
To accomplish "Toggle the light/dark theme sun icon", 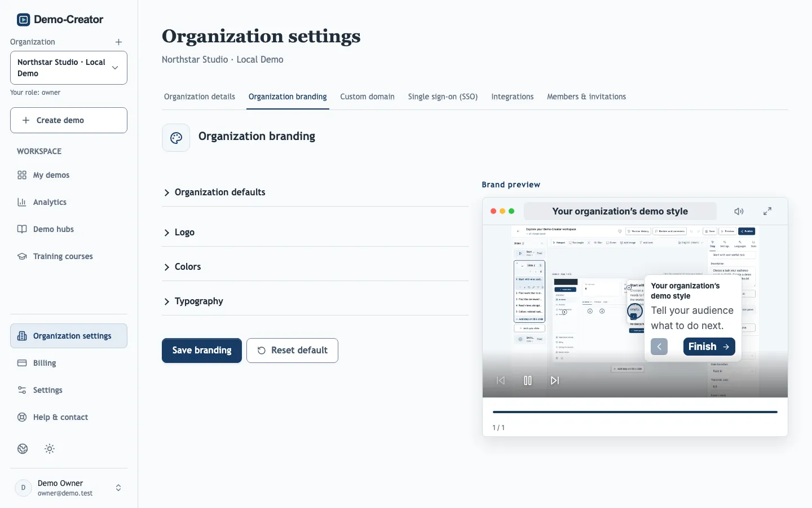I will click(x=50, y=449).
